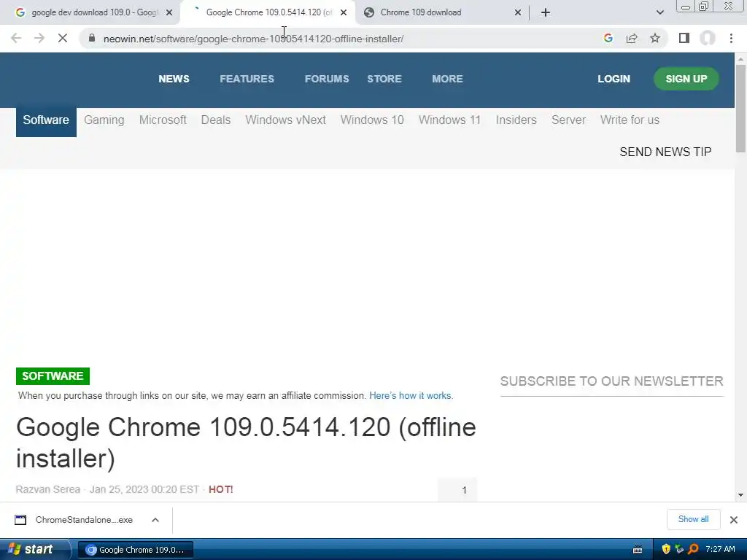Open a new tab with the plus button
The height and width of the screenshot is (560, 747).
pyautogui.click(x=546, y=12)
